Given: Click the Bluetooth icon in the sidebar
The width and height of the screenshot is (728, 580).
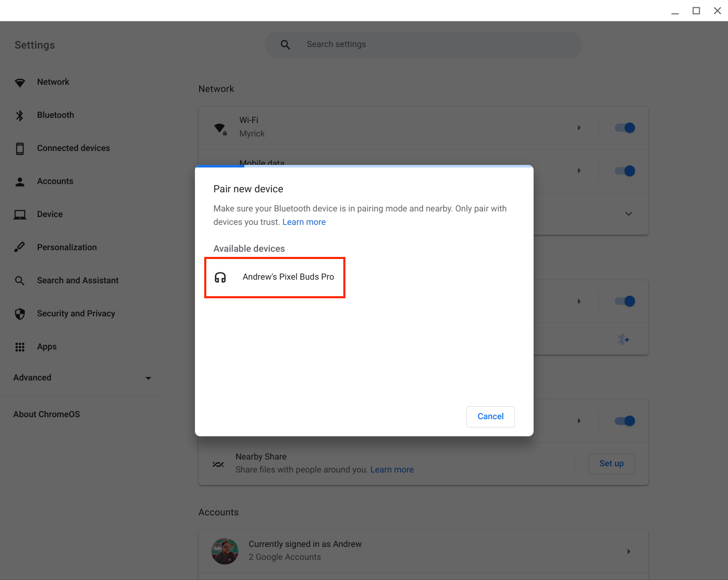Looking at the screenshot, I should pos(20,115).
